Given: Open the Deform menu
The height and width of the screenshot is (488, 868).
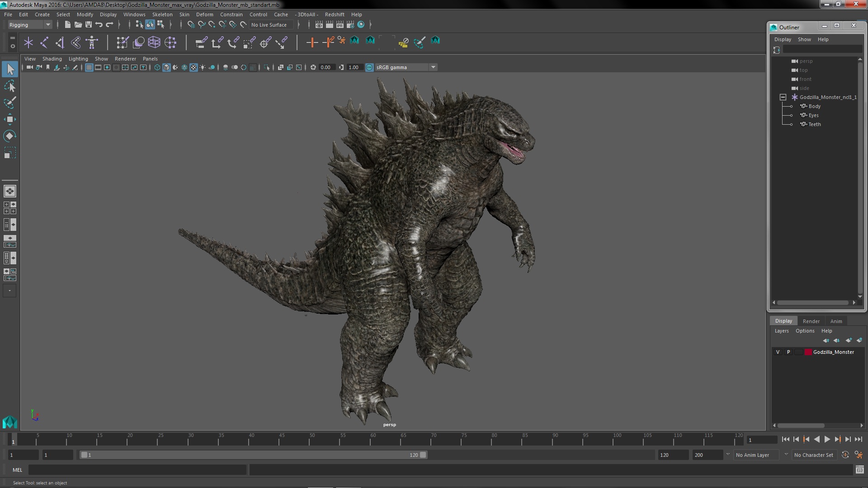Looking at the screenshot, I should tap(204, 14).
